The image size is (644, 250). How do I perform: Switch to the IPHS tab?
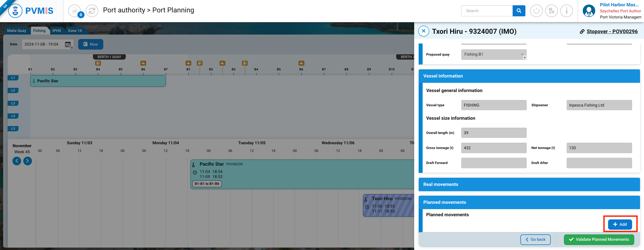tap(57, 31)
